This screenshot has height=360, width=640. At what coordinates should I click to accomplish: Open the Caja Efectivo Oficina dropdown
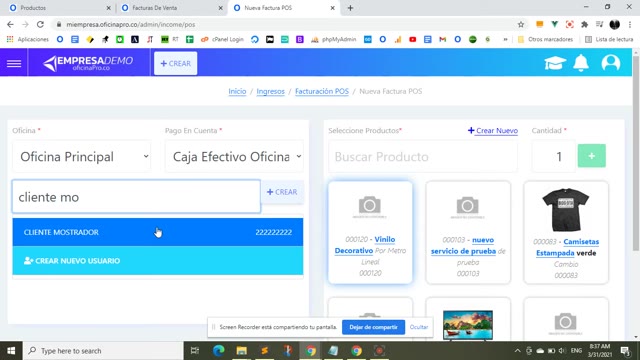(234, 156)
